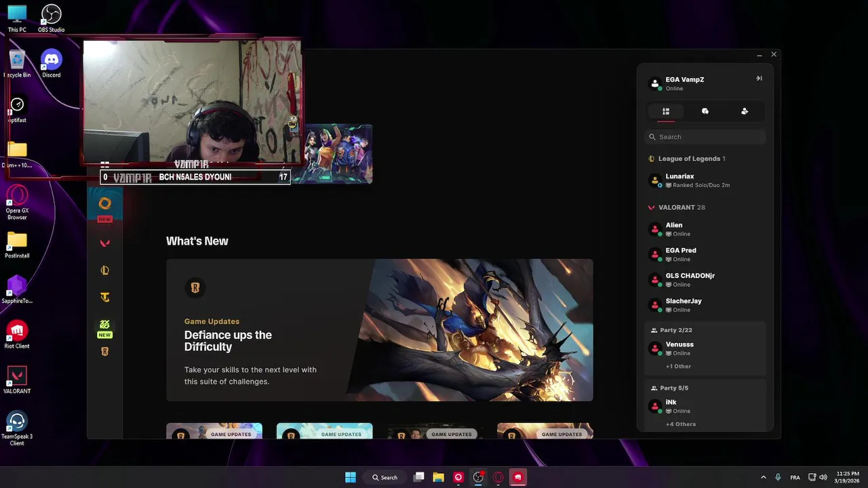The width and height of the screenshot is (868, 488).
Task: Open League of Legends in the client sidebar
Action: click(x=104, y=270)
